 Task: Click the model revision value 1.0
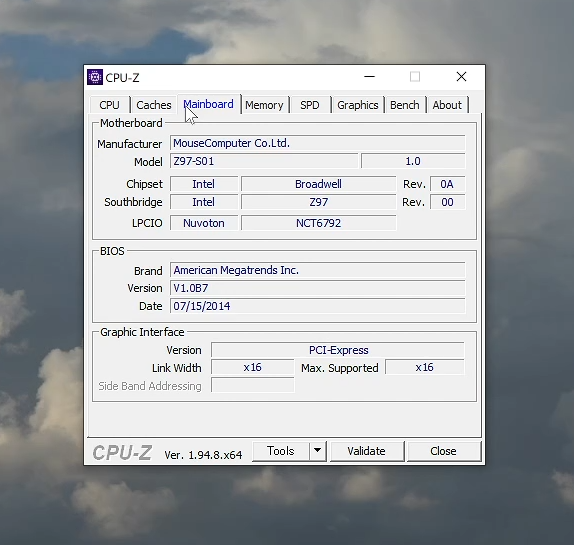pyautogui.click(x=413, y=161)
